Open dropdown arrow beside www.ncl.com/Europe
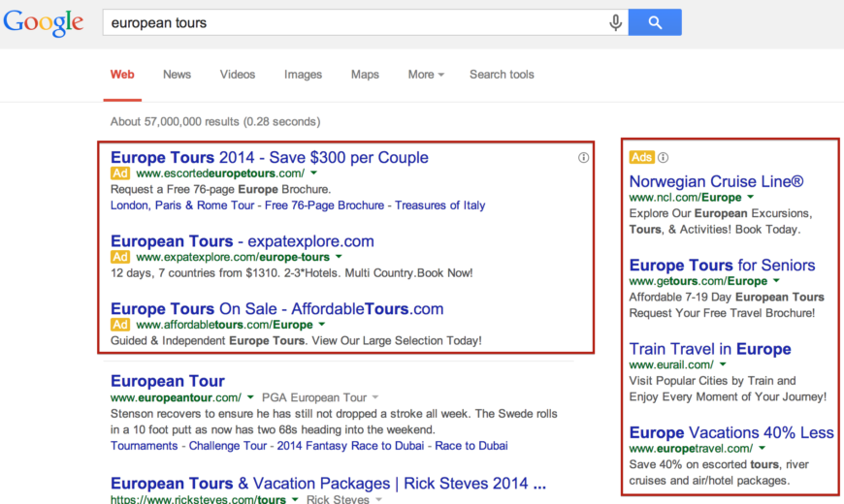Image resolution: width=844 pixels, height=504 pixels. [750, 198]
